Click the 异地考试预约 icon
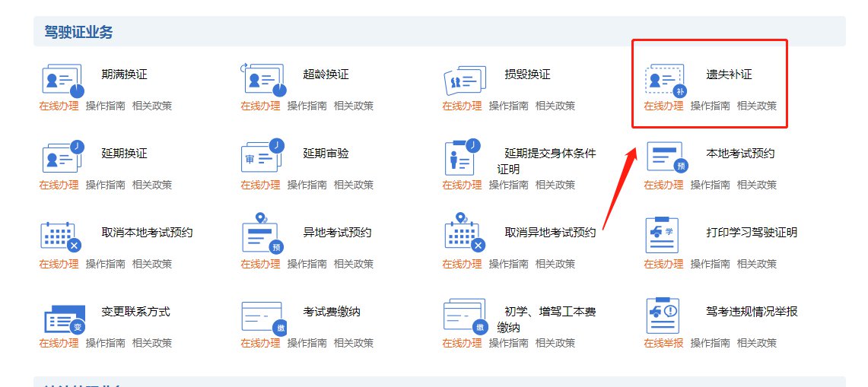 [262, 233]
